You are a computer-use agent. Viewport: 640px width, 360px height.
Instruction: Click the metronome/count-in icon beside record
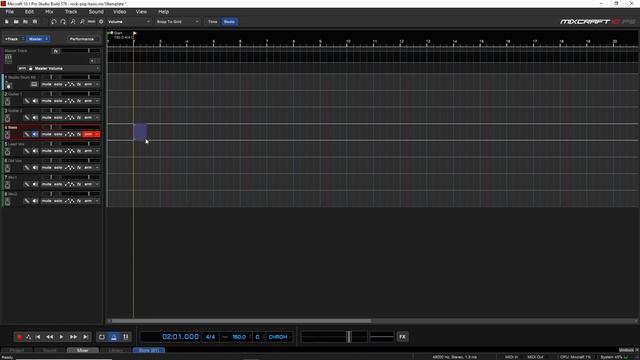(x=29, y=337)
